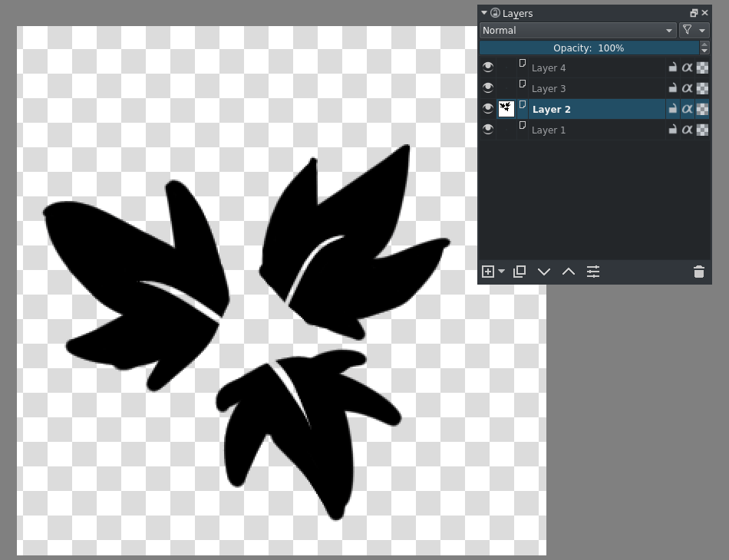This screenshot has width=729, height=560.
Task: Toggle alpha lock on Layer 2
Action: [687, 109]
